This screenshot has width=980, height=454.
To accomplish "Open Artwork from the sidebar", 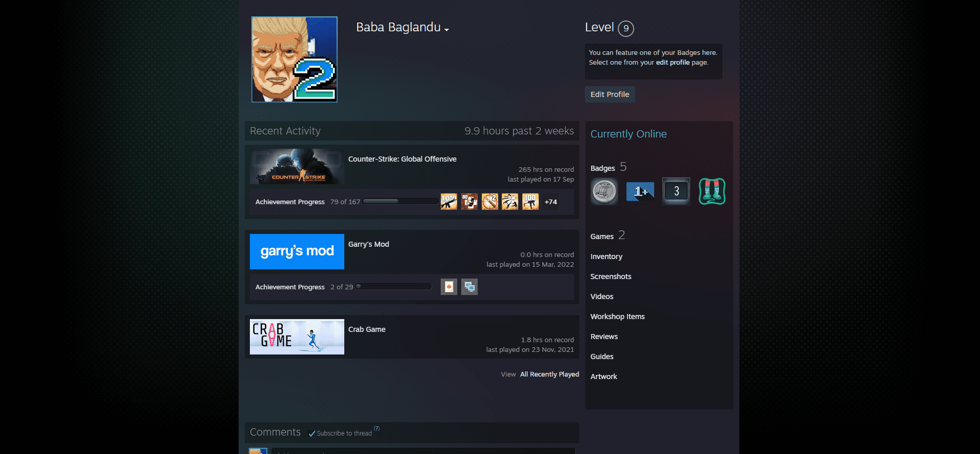I will click(x=603, y=377).
